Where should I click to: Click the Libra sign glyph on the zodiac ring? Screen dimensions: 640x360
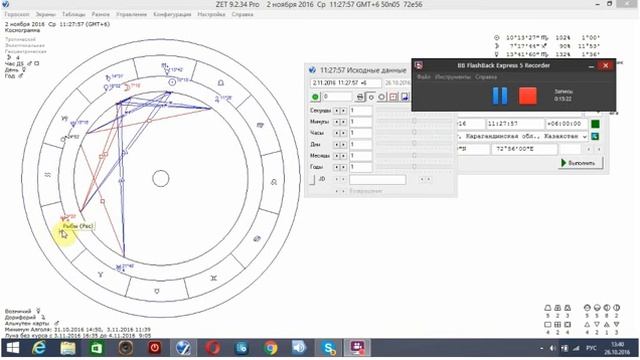coord(221,83)
